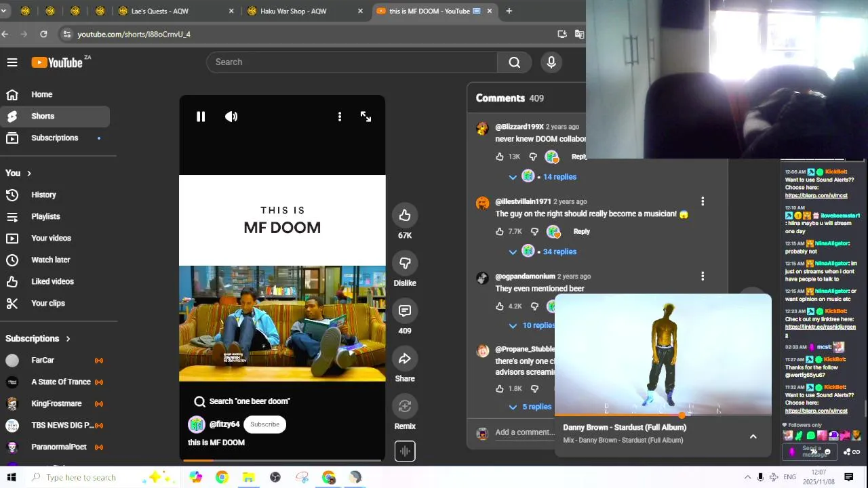This screenshot has width=868, height=488.
Task: Like the Propane_Stubble comment with 1.8K likes
Action: (x=500, y=389)
